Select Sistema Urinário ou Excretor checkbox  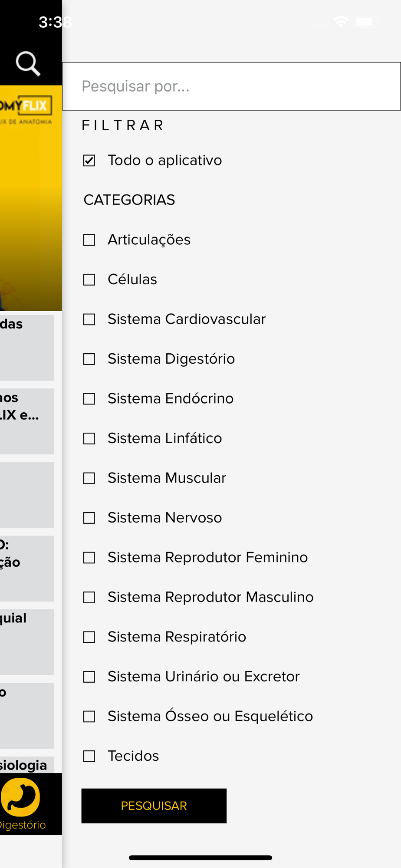[89, 677]
